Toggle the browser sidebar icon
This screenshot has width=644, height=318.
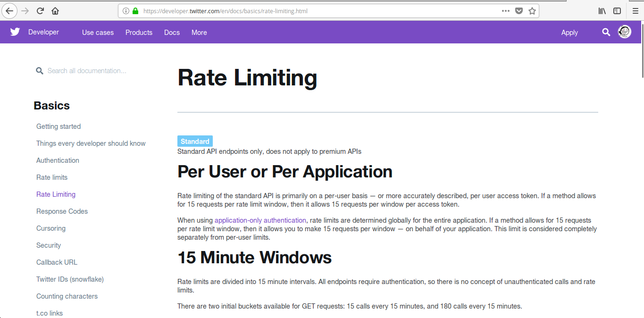pos(617,11)
